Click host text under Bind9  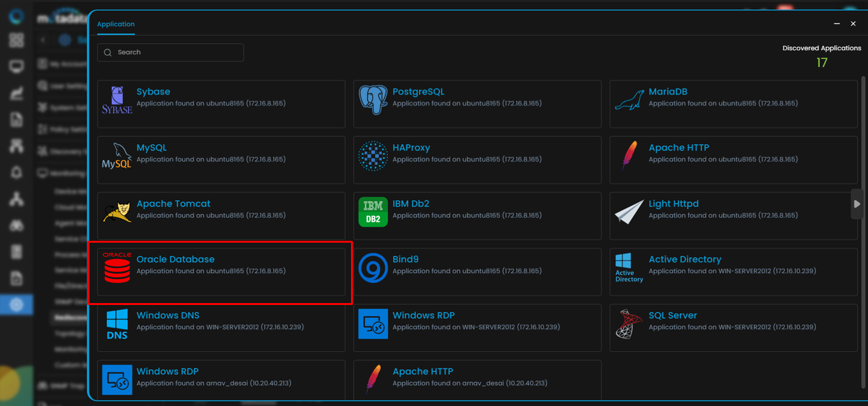pyautogui.click(x=467, y=271)
